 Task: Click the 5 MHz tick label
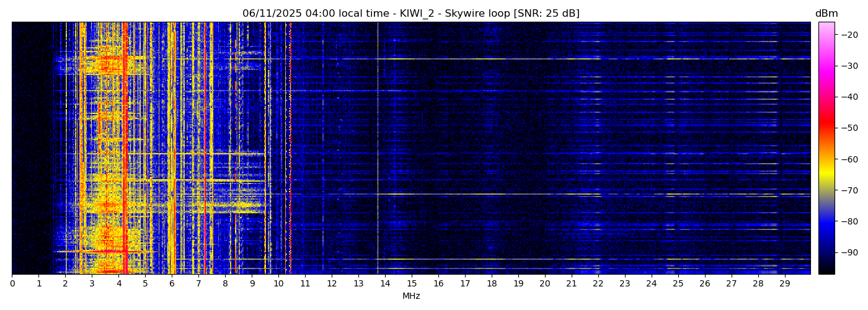[x=145, y=283]
